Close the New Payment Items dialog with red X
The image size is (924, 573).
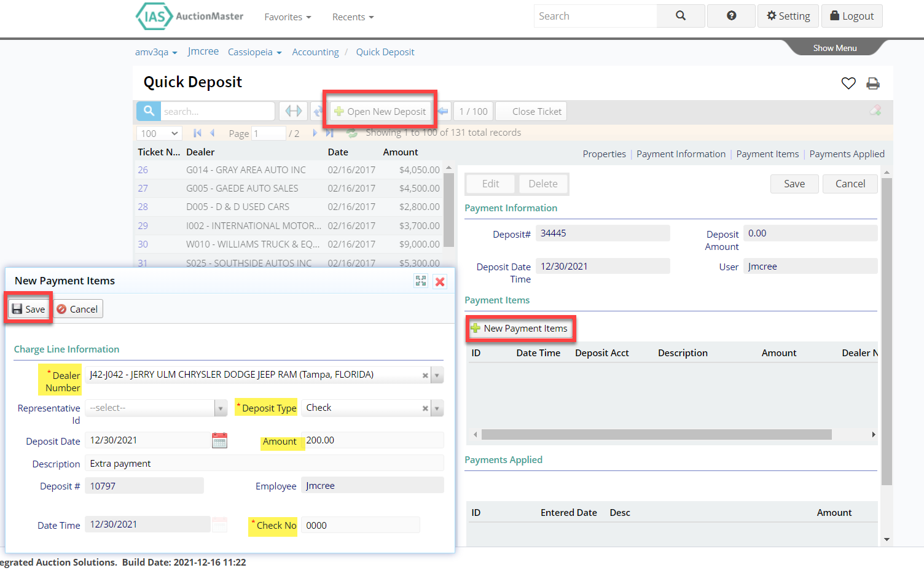click(x=440, y=281)
